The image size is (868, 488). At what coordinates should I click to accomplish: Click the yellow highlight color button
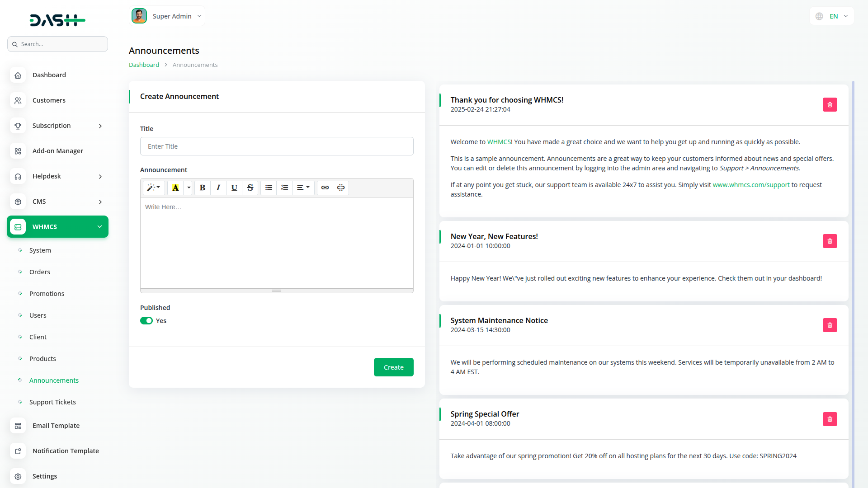click(175, 188)
